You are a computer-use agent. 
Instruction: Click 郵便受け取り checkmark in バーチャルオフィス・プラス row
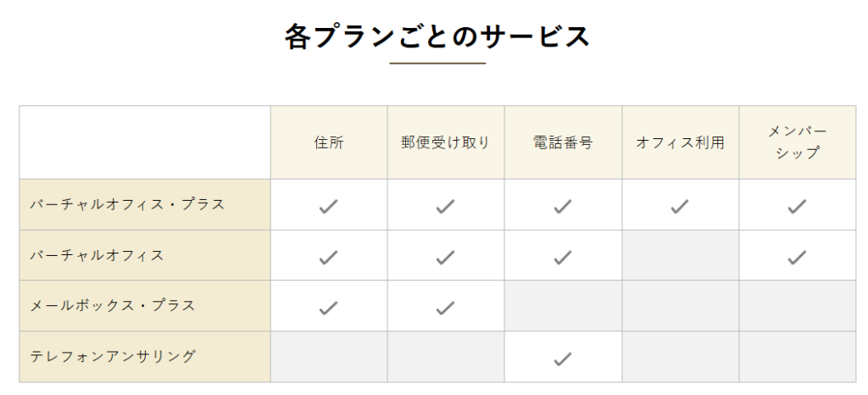click(445, 206)
